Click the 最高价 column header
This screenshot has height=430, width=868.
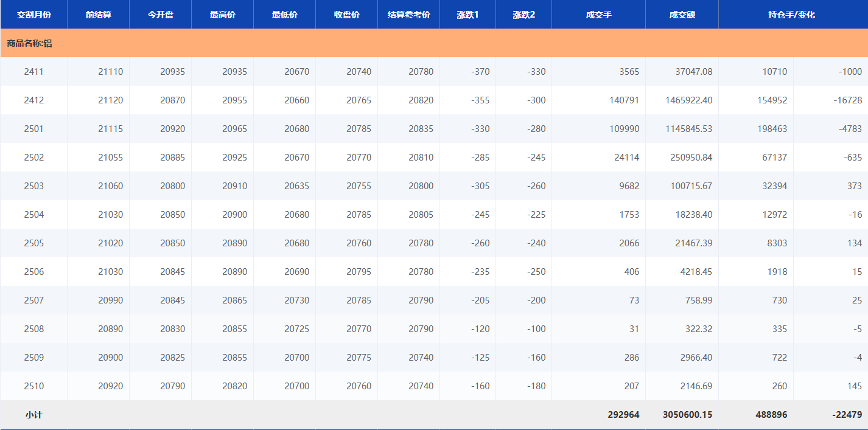222,15
